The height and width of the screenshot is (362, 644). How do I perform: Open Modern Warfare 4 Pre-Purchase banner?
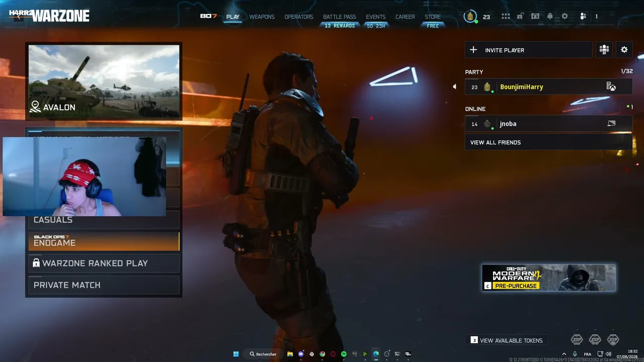click(x=549, y=278)
